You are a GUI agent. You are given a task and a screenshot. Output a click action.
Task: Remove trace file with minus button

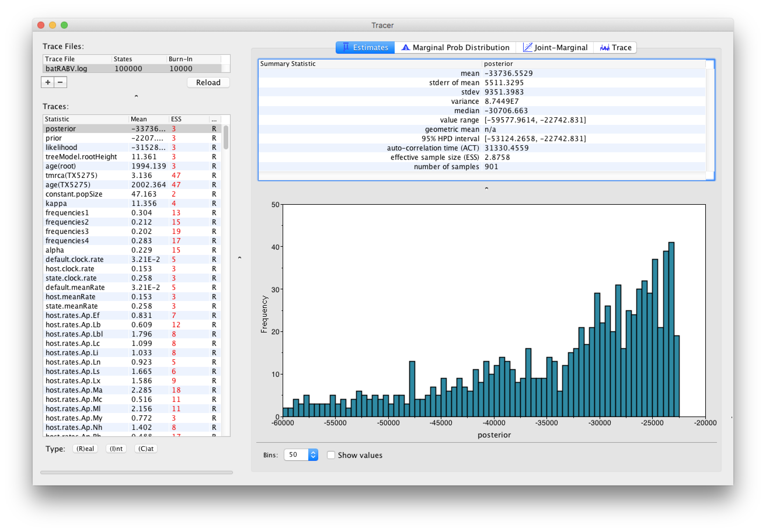60,82
